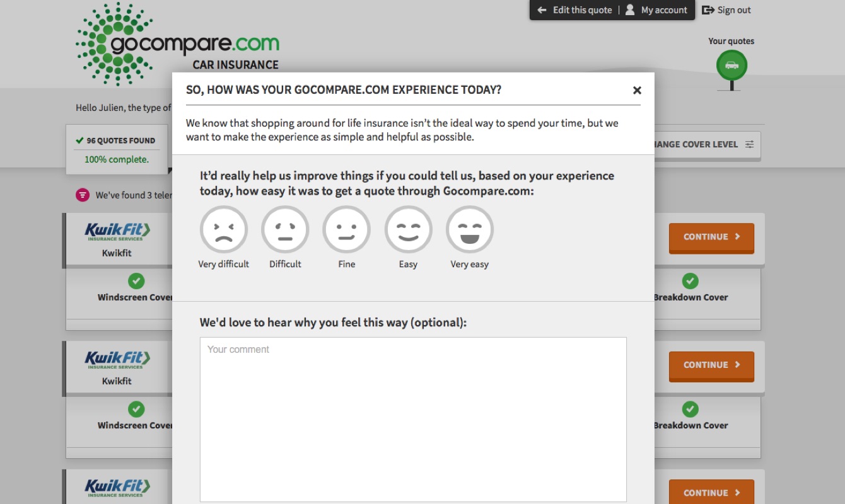This screenshot has height=504, width=845.
Task: Click the gocompare.com logo
Action: point(177,44)
